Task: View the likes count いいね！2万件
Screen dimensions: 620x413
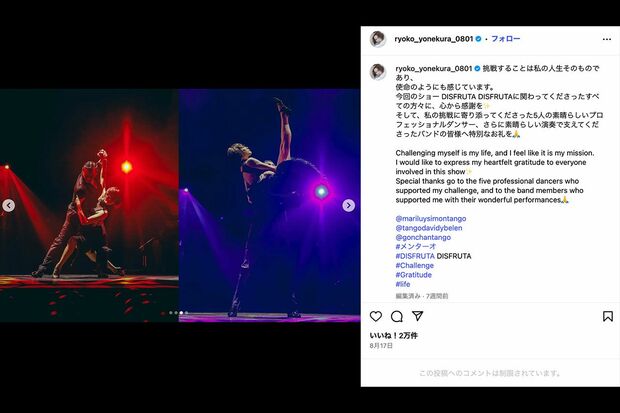Action: click(x=393, y=335)
